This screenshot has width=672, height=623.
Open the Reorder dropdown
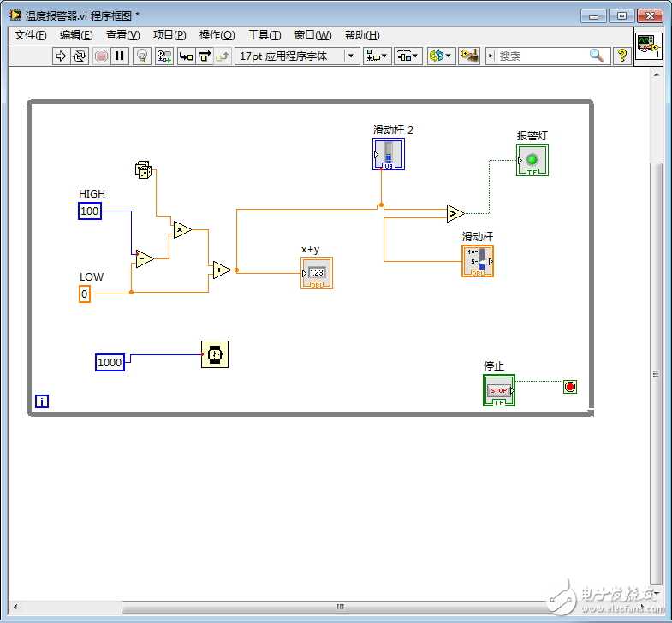click(441, 56)
